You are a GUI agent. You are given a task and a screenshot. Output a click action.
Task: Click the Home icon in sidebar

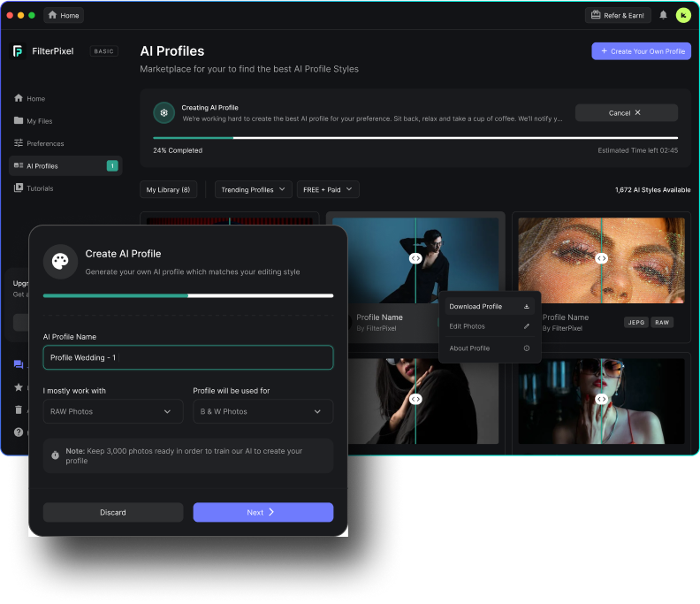point(19,98)
